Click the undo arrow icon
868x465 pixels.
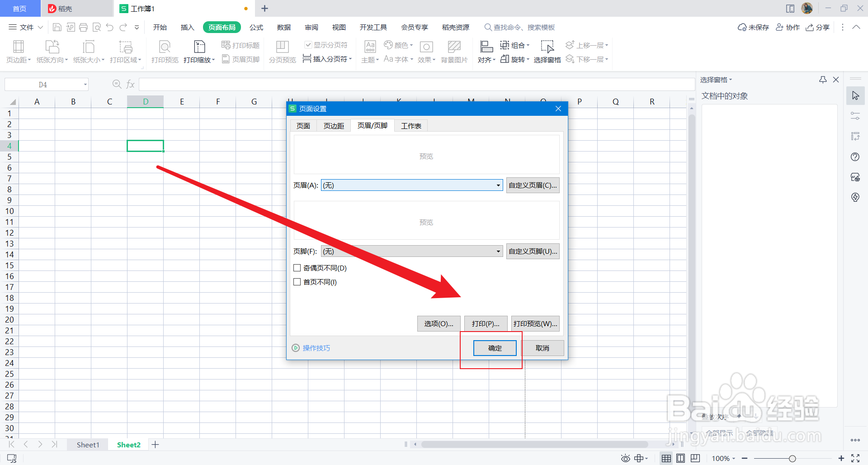coord(110,27)
